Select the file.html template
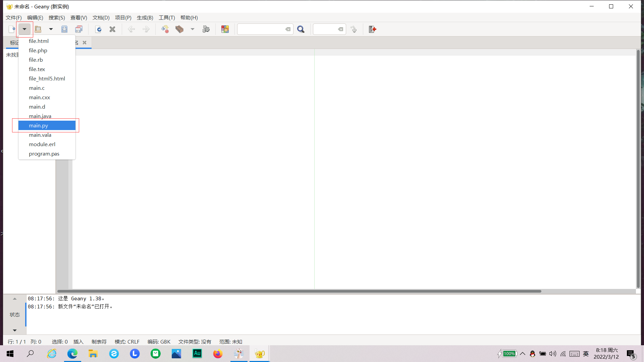 [x=47, y=41]
